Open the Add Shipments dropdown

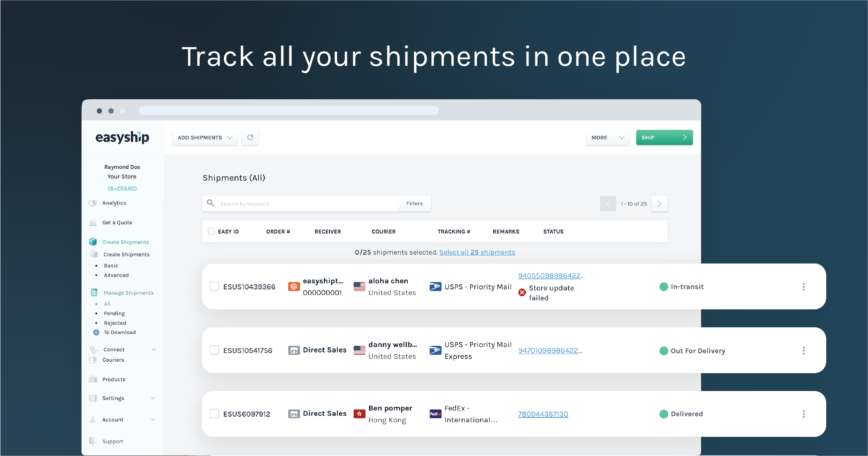(x=205, y=137)
